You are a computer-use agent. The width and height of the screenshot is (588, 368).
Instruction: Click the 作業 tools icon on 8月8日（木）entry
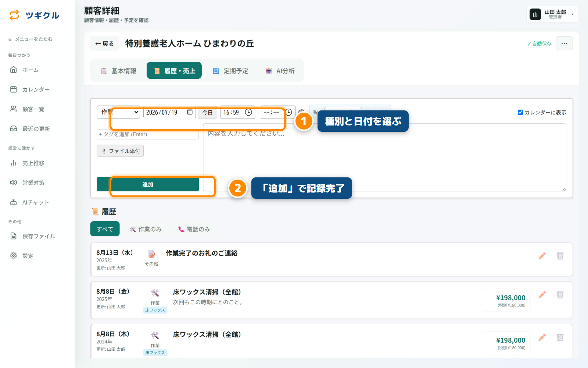[155, 335]
